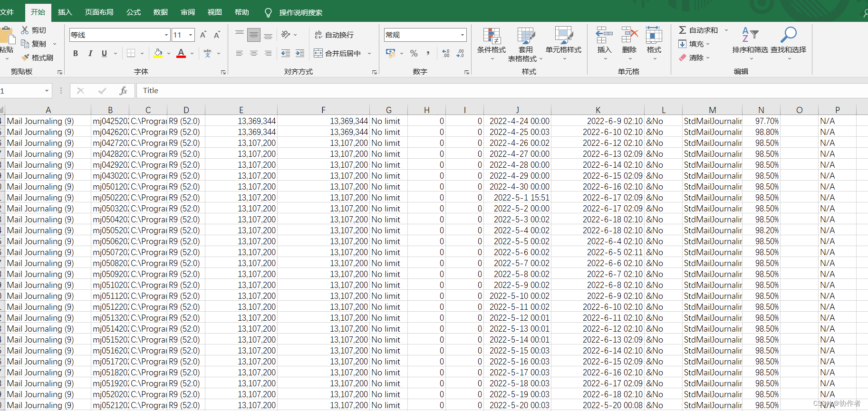This screenshot has height=411, width=868.
Task: Open Font settings dialog launcher
Action: (x=223, y=72)
